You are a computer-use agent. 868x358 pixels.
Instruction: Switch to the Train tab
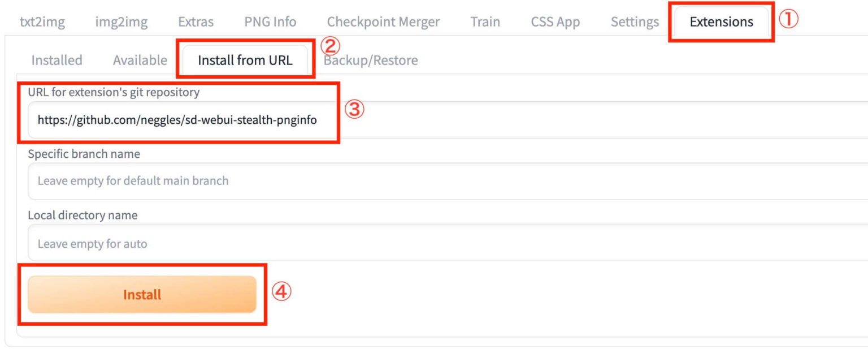[x=485, y=22]
